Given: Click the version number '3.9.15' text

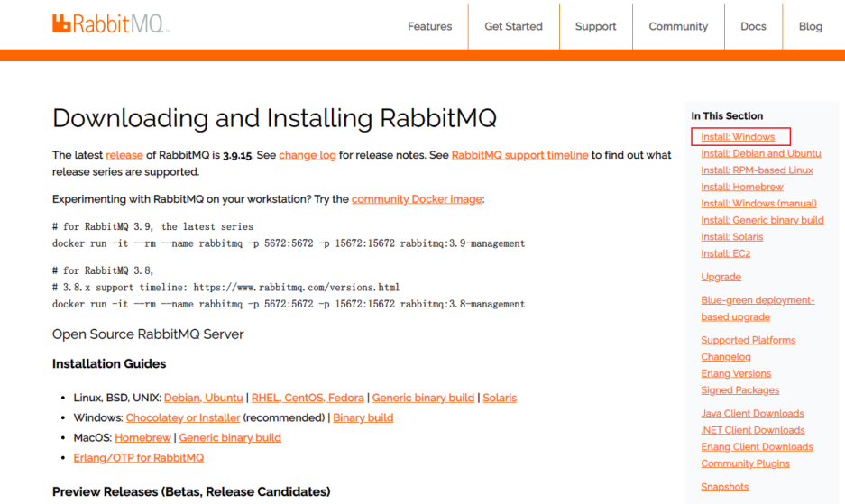Looking at the screenshot, I should point(237,155).
